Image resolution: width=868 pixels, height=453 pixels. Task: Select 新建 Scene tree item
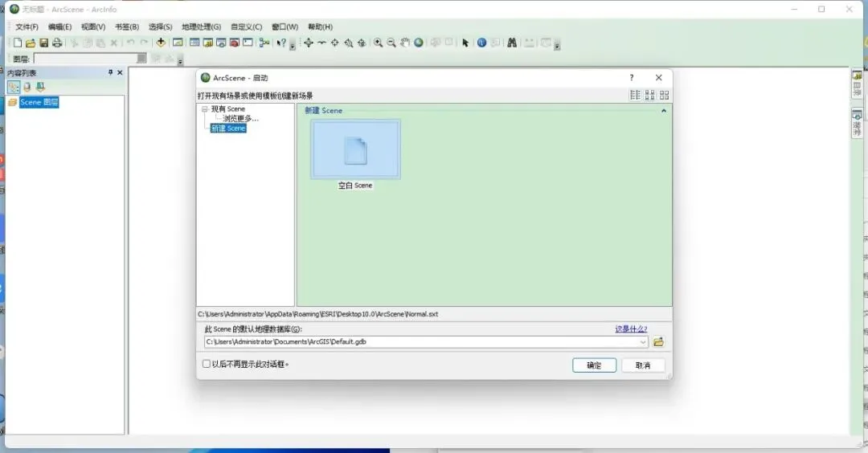228,129
